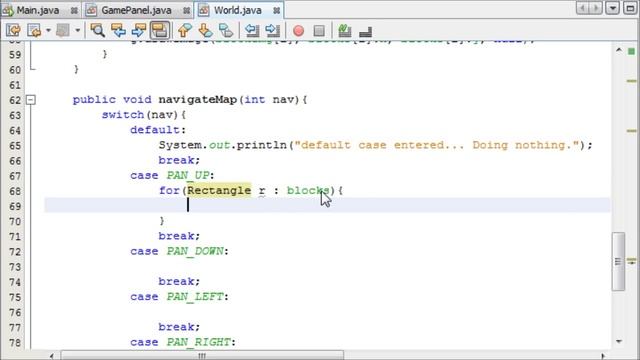Click the grayed Forward navigation icon
Viewport: 640px width, 360px height.
62,30
